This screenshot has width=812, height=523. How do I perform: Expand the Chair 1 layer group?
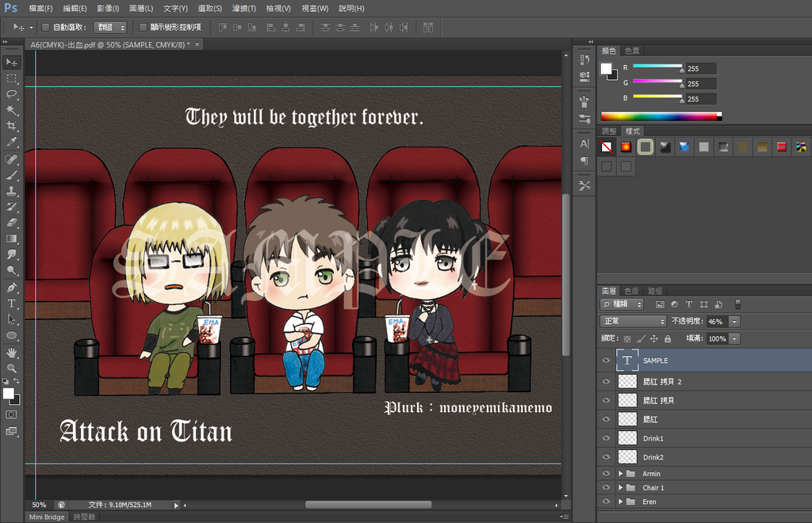[620, 487]
